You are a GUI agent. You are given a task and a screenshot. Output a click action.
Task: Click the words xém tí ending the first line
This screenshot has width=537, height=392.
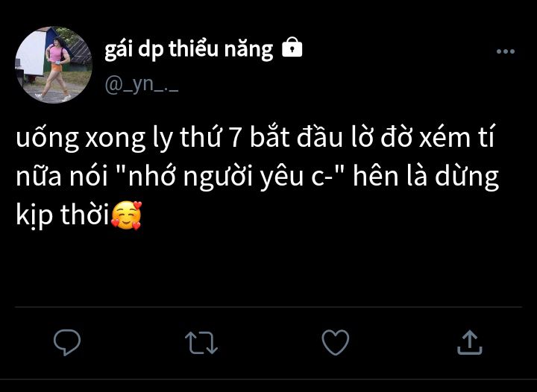click(457, 138)
